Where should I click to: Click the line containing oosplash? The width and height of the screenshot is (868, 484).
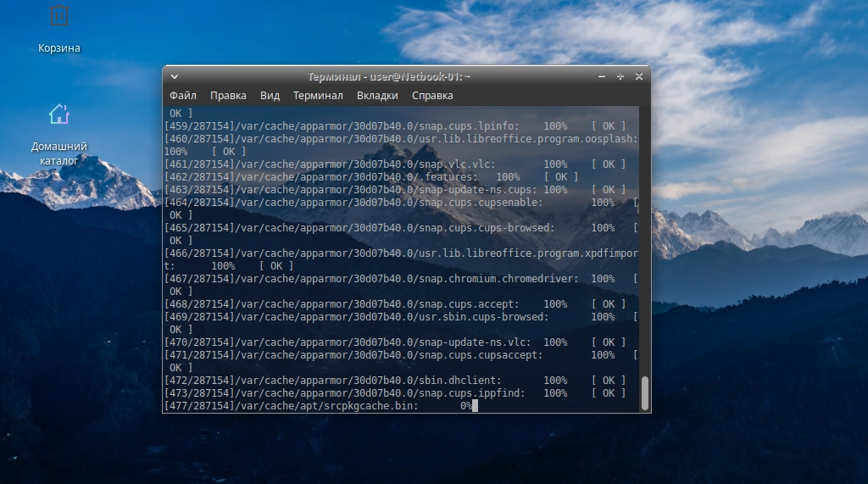click(401, 138)
